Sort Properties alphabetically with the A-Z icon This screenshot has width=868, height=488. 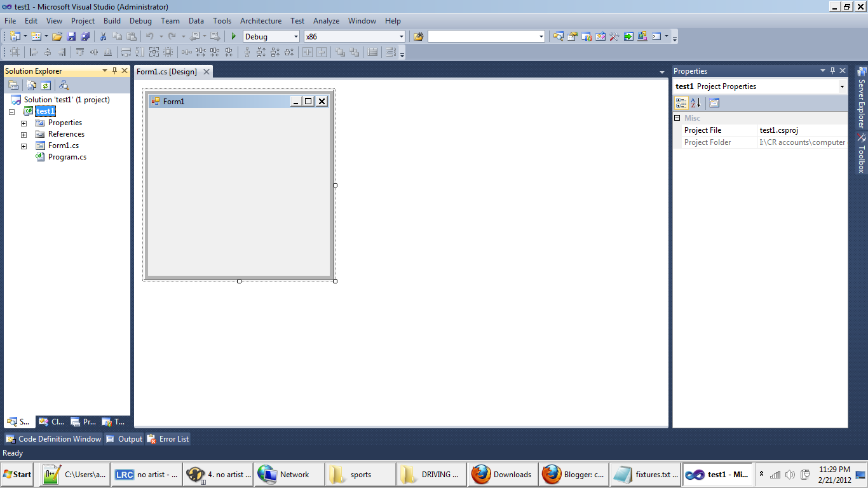coord(695,102)
